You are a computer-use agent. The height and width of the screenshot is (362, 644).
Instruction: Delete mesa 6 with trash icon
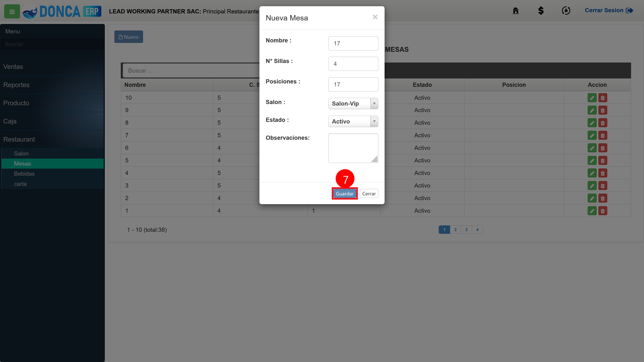603,148
